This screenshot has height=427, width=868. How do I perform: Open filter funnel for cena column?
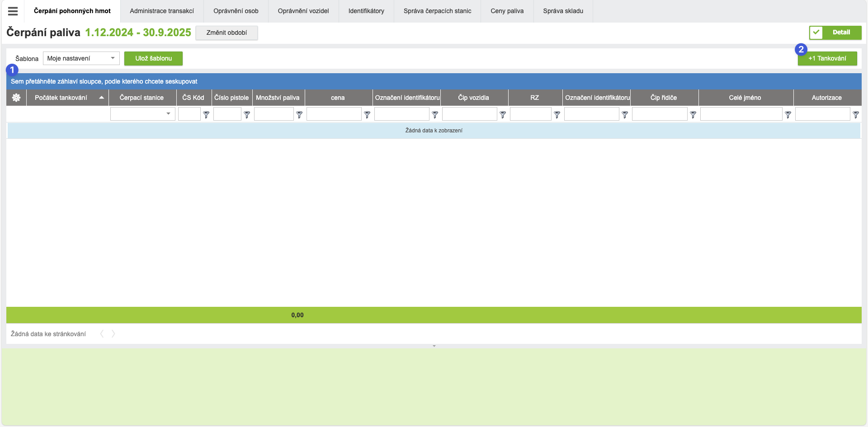(367, 115)
